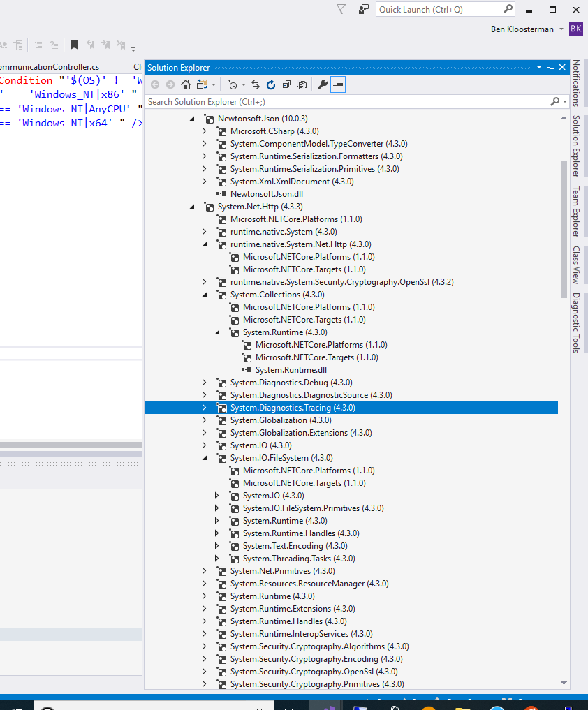
Task: Click the Solution Explorer scrollbar down arrow
Action: (x=564, y=683)
